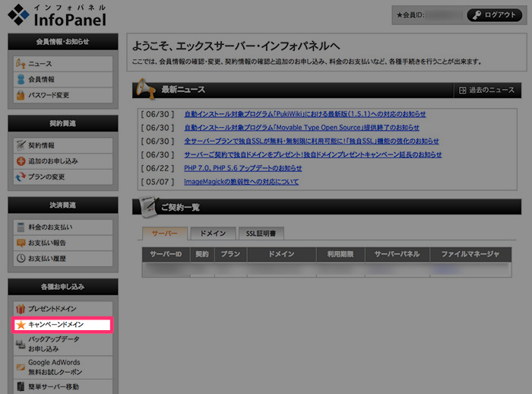Click the ファイルマネージャ column header
This screenshot has height=394, width=532.
470,254
